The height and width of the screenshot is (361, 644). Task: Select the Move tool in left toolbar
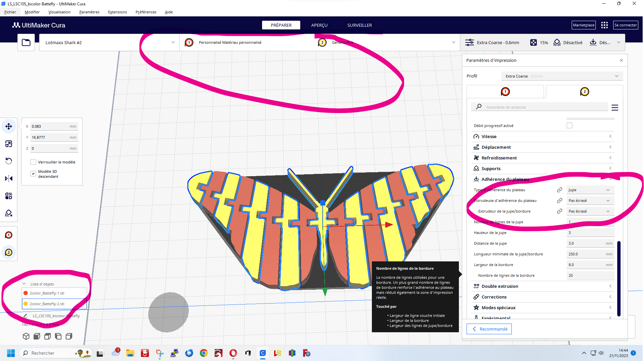(x=9, y=126)
